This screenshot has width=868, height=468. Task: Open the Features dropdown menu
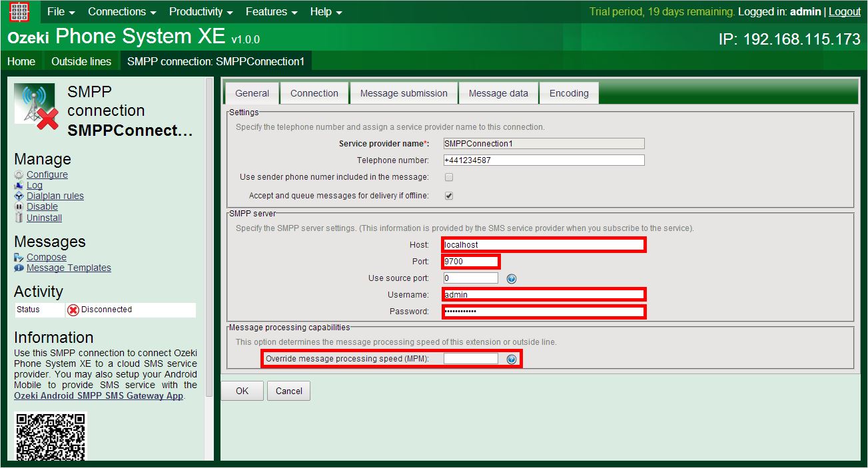point(270,11)
